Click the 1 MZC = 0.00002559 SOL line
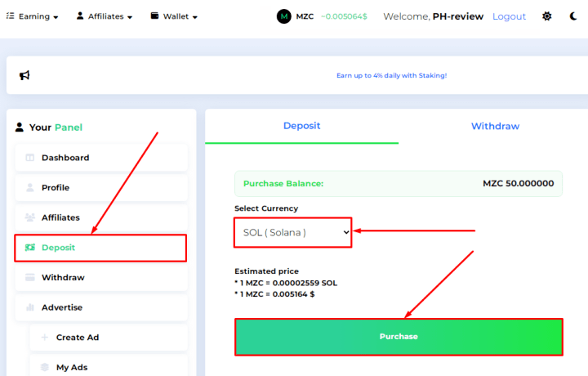 286,283
